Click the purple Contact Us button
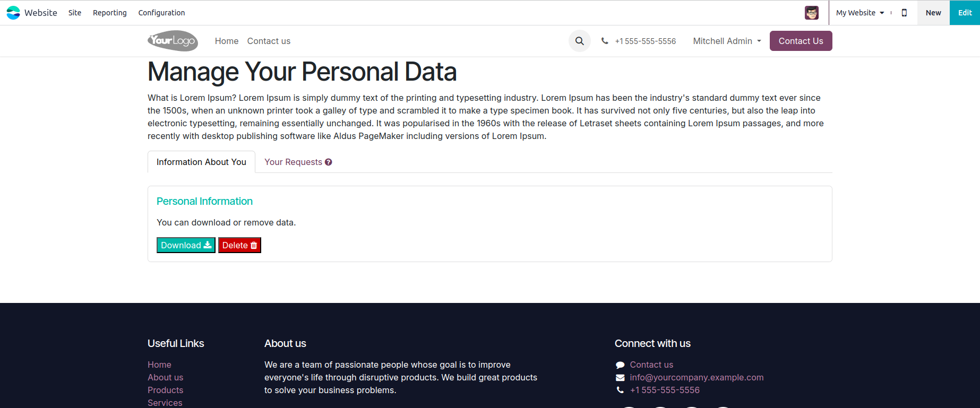This screenshot has height=408, width=980. coord(801,41)
